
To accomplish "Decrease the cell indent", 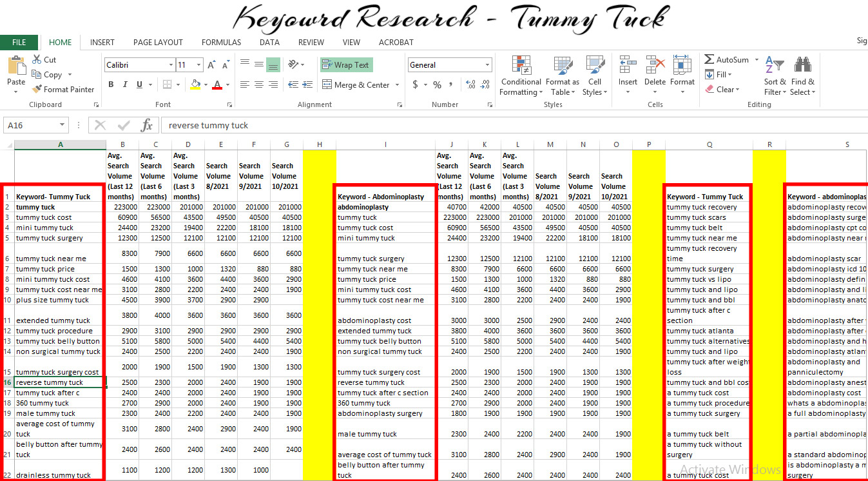I will (293, 84).
